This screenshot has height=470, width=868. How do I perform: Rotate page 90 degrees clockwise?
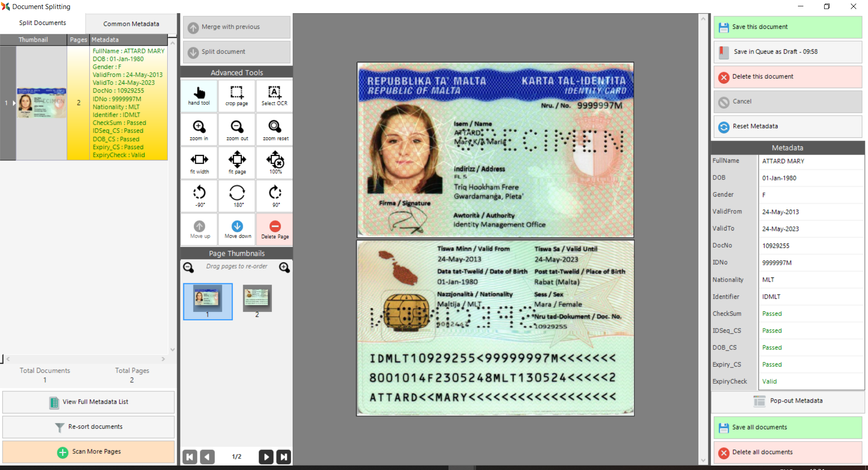275,196
